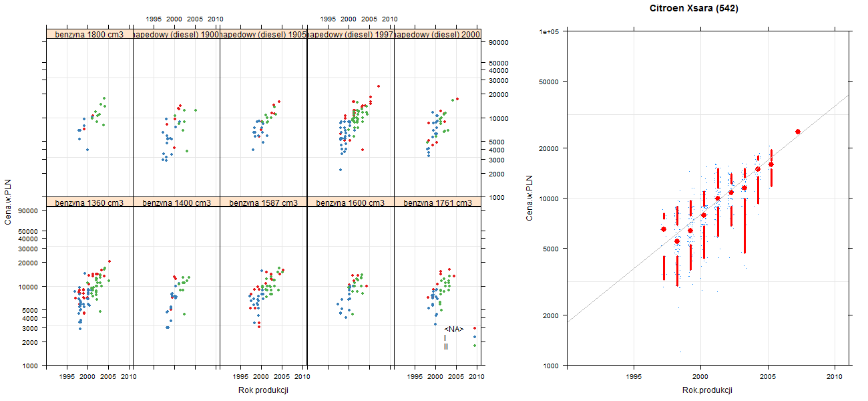Click the 2005 tick label on the Xsara plot

[x=768, y=377]
